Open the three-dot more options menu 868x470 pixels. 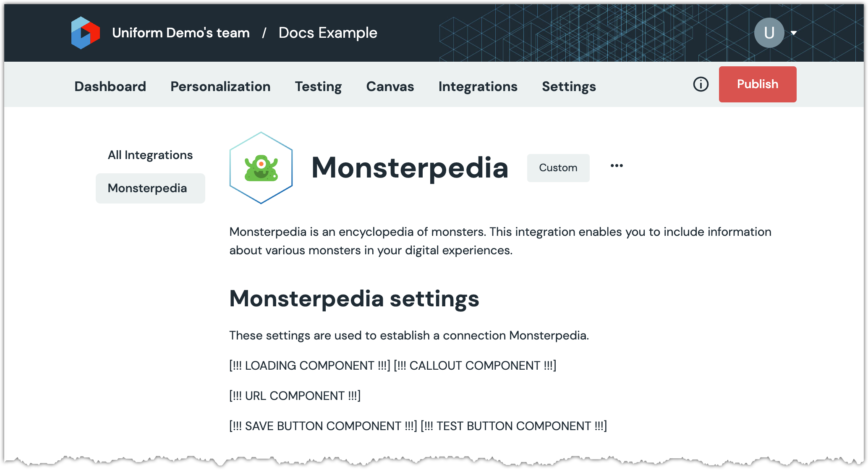[x=616, y=166]
